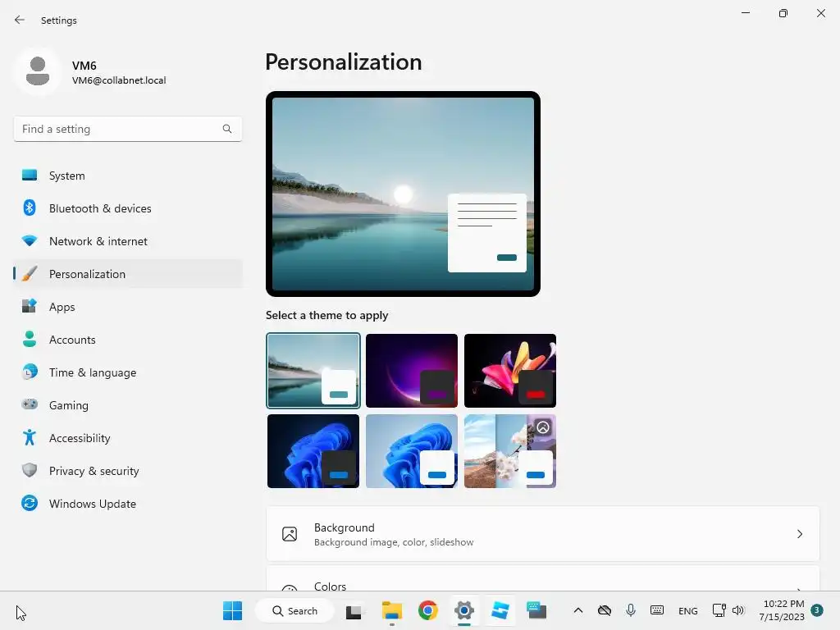This screenshot has width=840, height=630.
Task: Click the Network Wi-Fi icon in the sidebar
Action: tap(30, 240)
